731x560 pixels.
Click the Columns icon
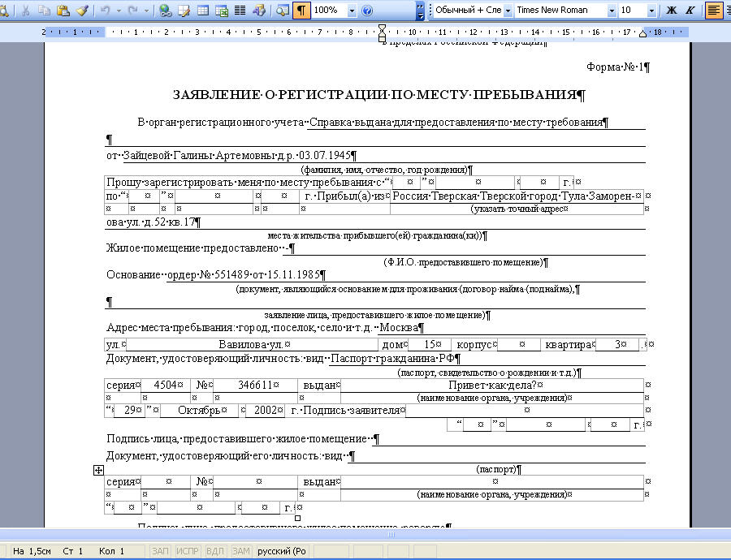point(240,11)
